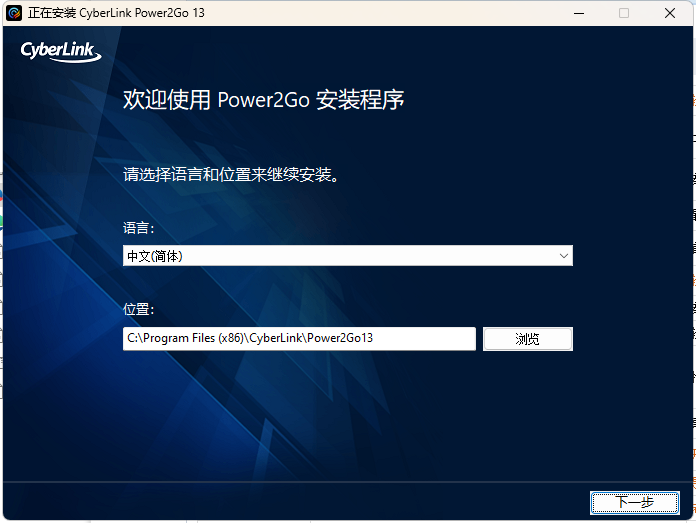Click the Power2Go app icon in title bar

point(14,13)
